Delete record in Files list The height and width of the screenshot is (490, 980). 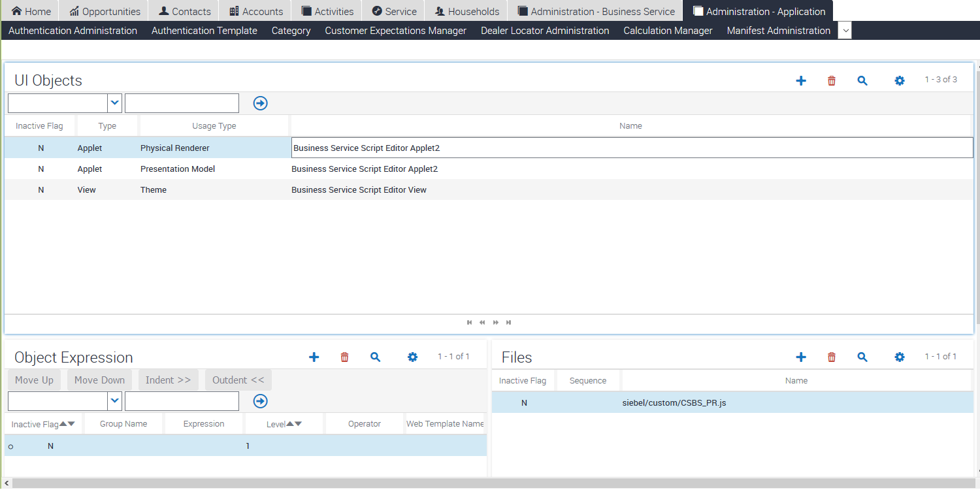pyautogui.click(x=832, y=357)
